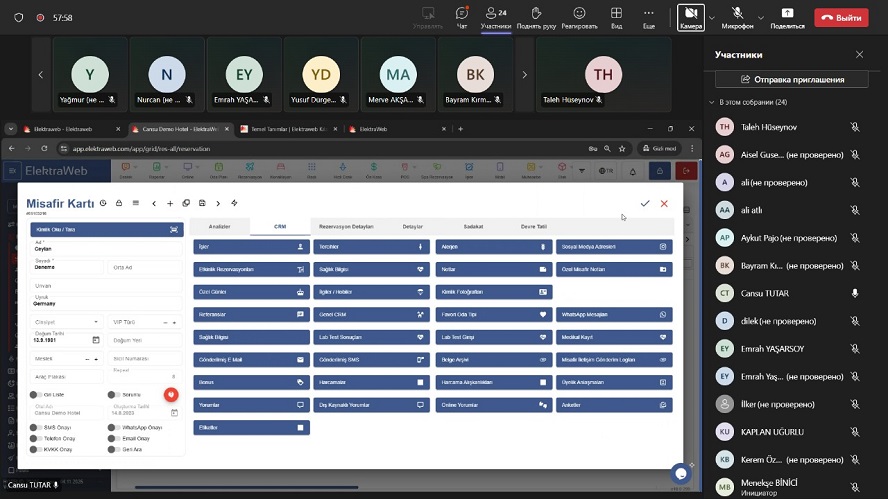This screenshot has height=499, width=888.
Task: Open the Reactions (Реагировать) smiley icon
Action: coord(579,17)
